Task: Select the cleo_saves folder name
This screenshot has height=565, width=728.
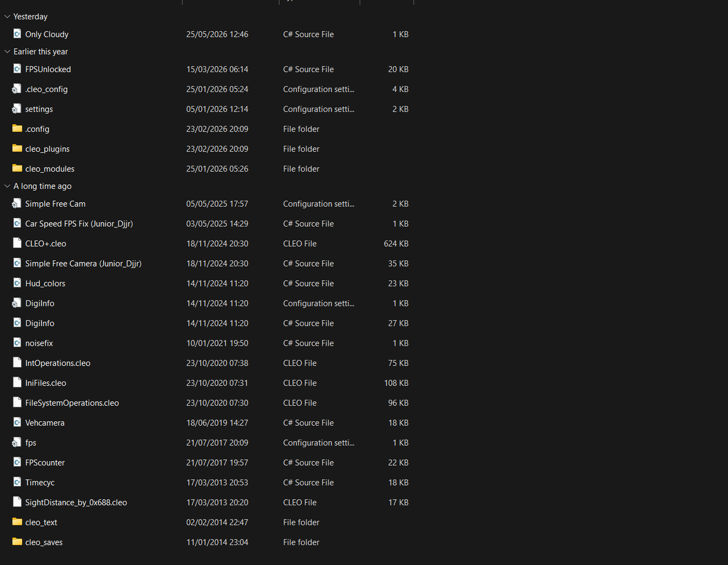Action: (44, 542)
